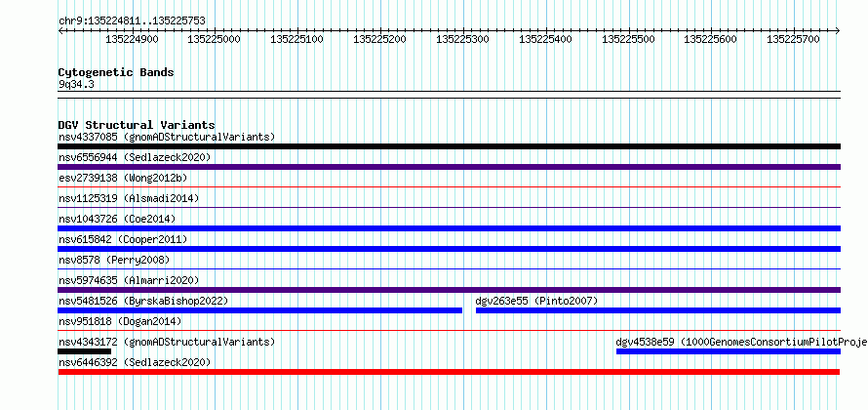Viewport: 868px width, 410px height.
Task: Click the DGV Structural Variants track title
Action: tap(137, 125)
